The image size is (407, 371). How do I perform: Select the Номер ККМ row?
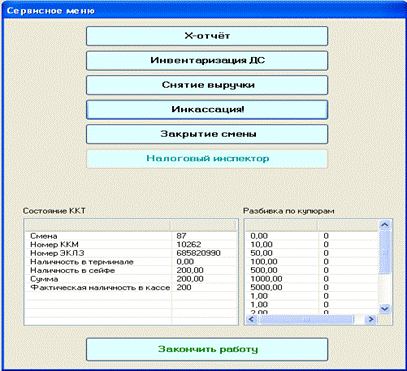click(x=131, y=245)
